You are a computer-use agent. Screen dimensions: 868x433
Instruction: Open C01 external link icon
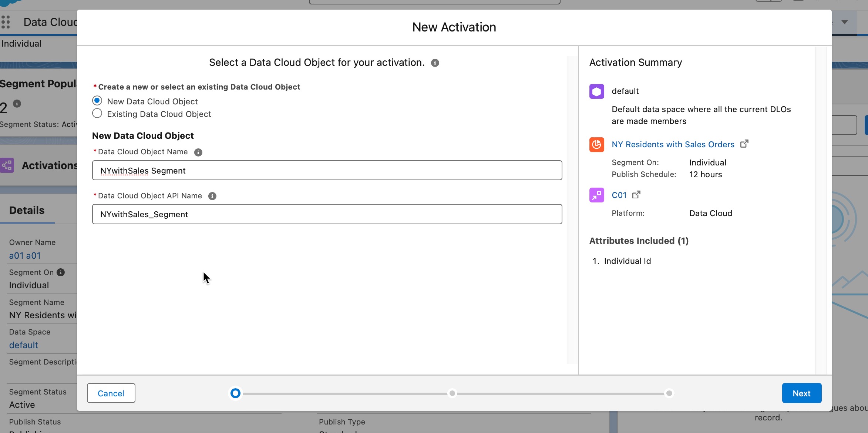click(636, 195)
